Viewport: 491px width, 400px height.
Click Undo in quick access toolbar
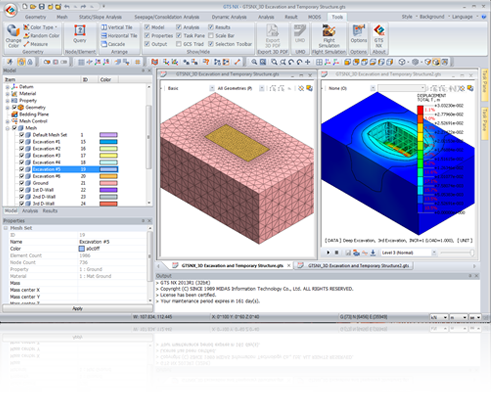tap(67, 6)
